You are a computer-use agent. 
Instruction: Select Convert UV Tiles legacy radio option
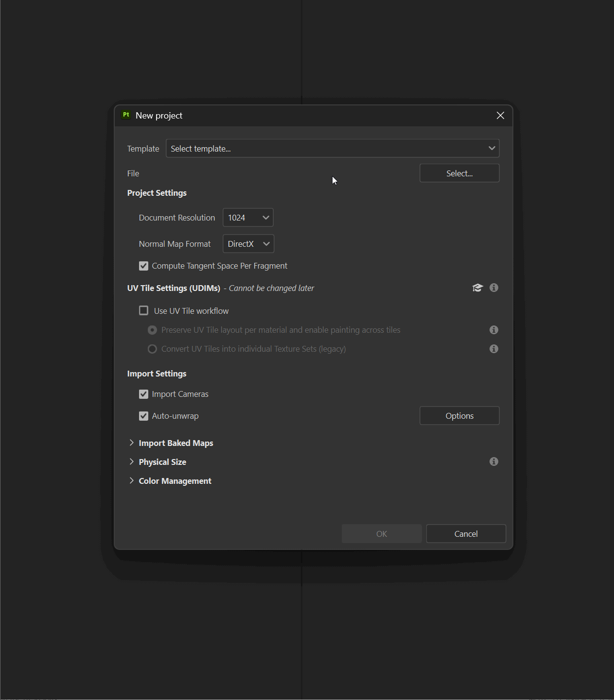pos(152,349)
